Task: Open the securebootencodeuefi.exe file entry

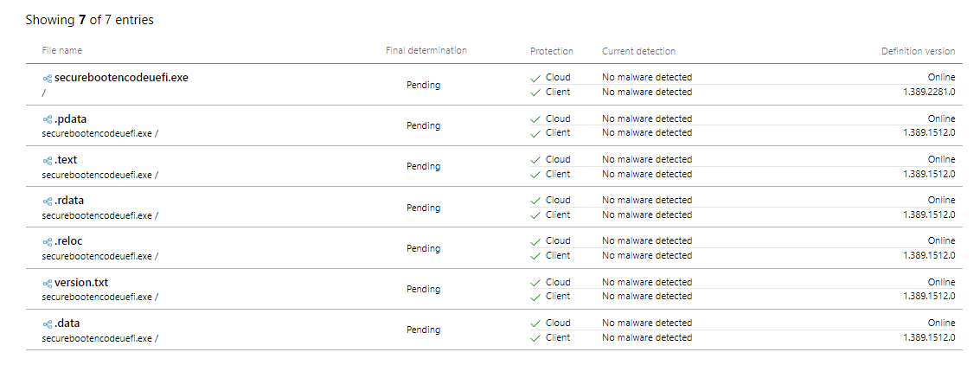Action: pyautogui.click(x=121, y=78)
